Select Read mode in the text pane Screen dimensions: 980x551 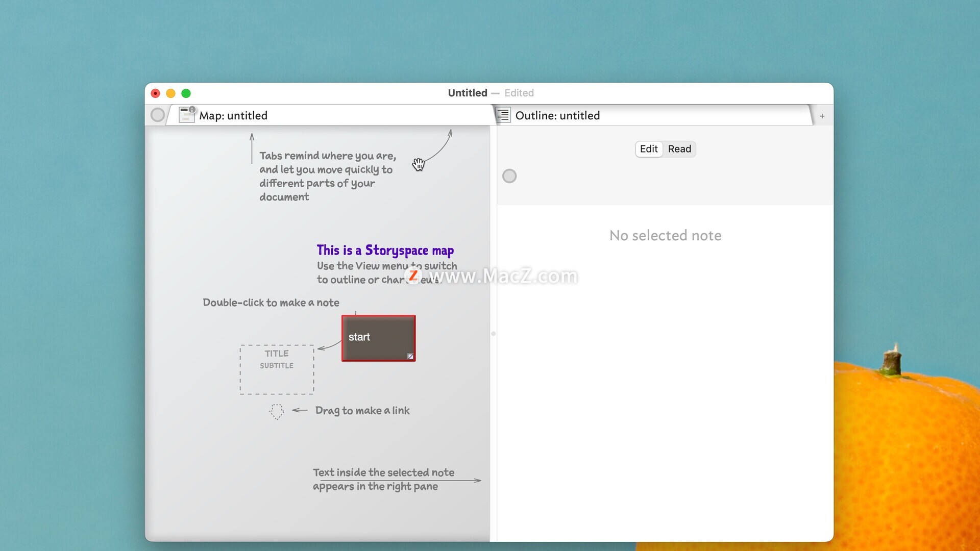679,149
